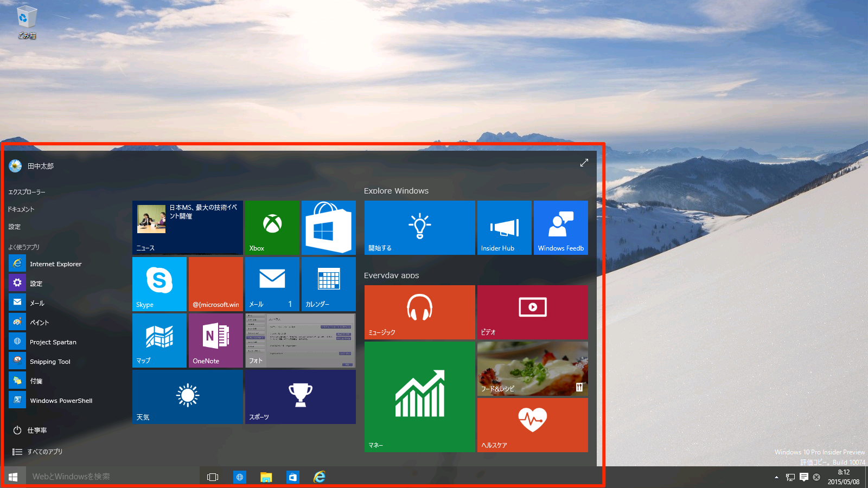Open the ニュース news tile
Viewport: 868px width, 488px height.
coord(188,228)
